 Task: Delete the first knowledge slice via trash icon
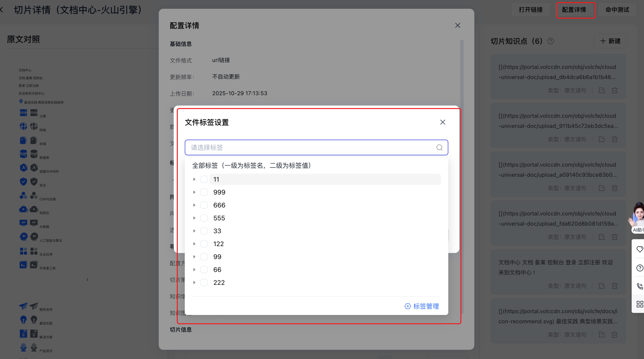pos(615,90)
